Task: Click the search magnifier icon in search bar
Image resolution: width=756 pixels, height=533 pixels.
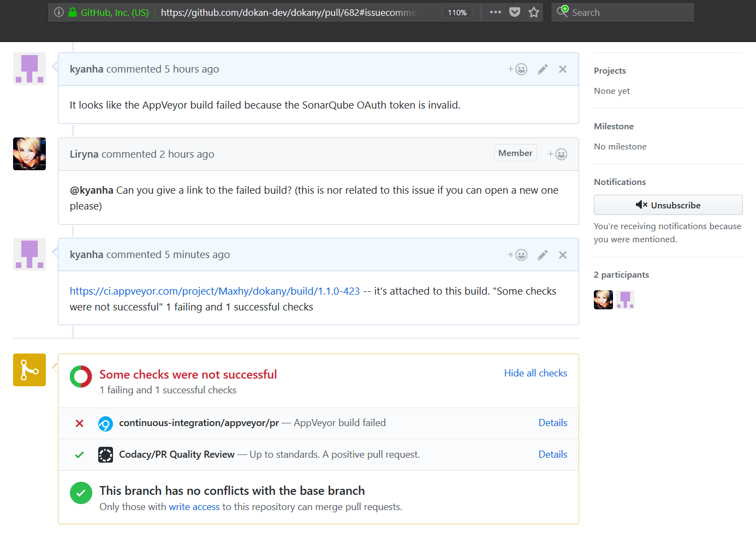Action: pyautogui.click(x=562, y=11)
